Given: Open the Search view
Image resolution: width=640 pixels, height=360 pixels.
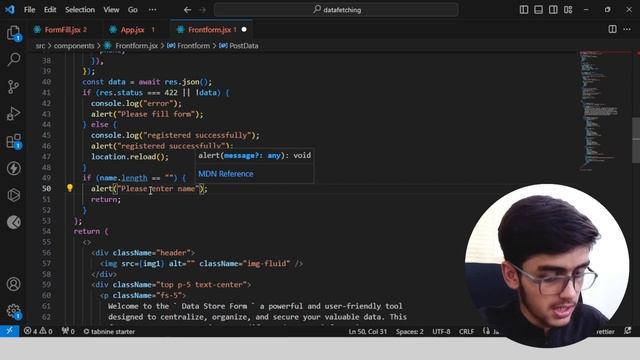Looking at the screenshot, I should click(13, 60).
